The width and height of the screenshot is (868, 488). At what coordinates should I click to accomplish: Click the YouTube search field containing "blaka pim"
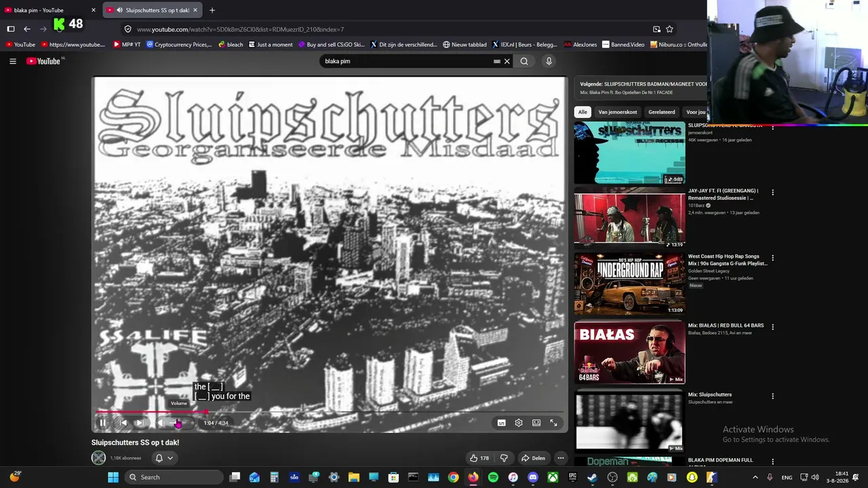[407, 61]
